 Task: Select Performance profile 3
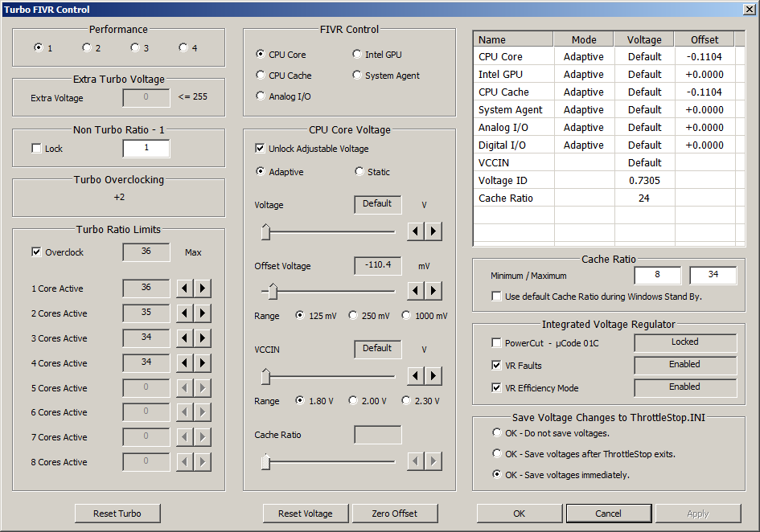coord(135,48)
